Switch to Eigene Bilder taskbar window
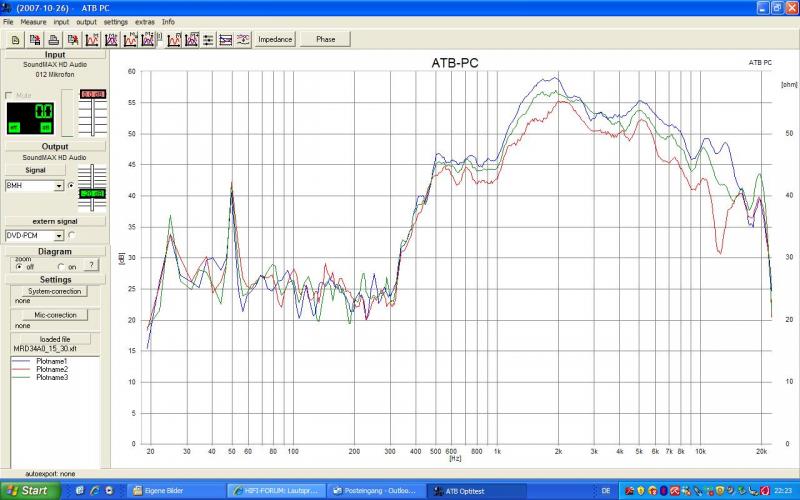The height and width of the screenshot is (500, 800). click(x=176, y=491)
